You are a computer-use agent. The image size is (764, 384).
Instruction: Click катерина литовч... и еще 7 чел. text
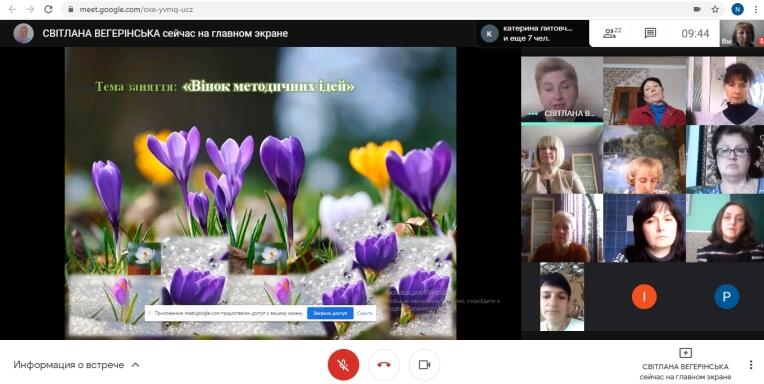click(x=538, y=33)
